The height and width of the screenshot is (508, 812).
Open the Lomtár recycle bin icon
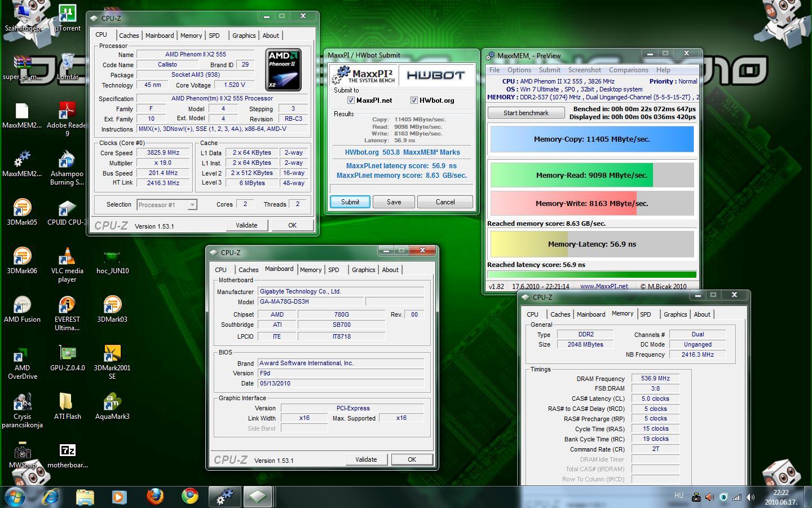67,68
